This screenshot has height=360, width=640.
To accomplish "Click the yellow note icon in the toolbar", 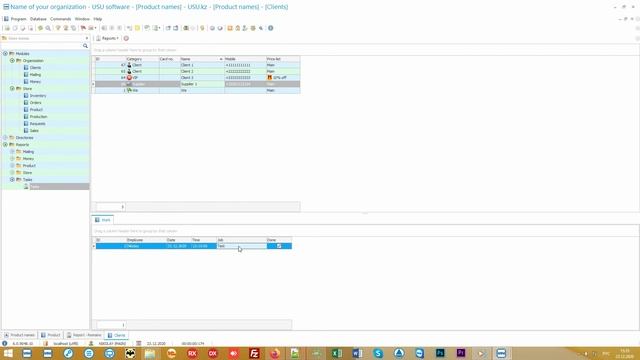I will (138, 28).
